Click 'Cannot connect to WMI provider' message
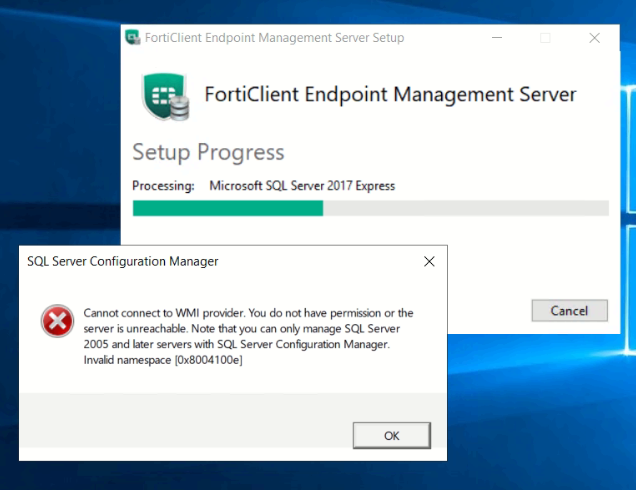This screenshot has height=490, width=636. point(164,313)
